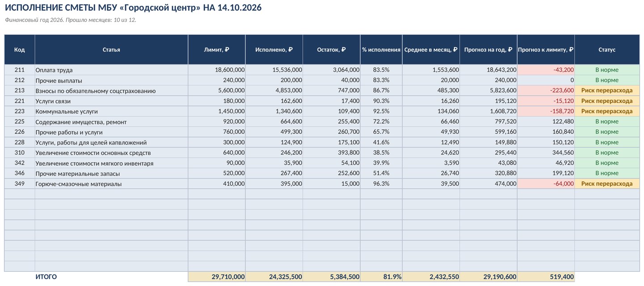Select total forecast '29,190,600'
Viewport: 644px width, 286px height.
[x=488, y=277]
